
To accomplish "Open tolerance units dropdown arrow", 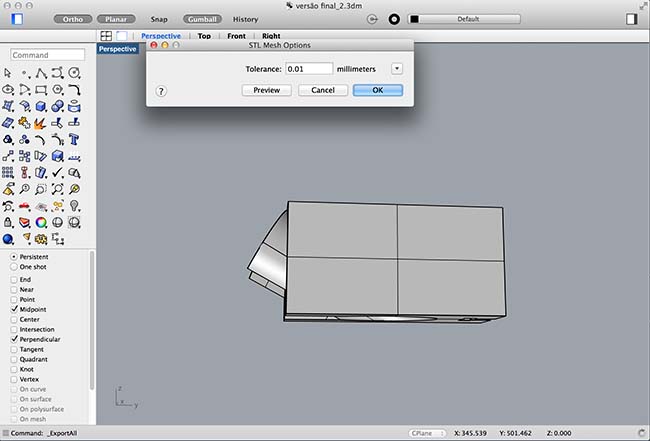I will (397, 69).
